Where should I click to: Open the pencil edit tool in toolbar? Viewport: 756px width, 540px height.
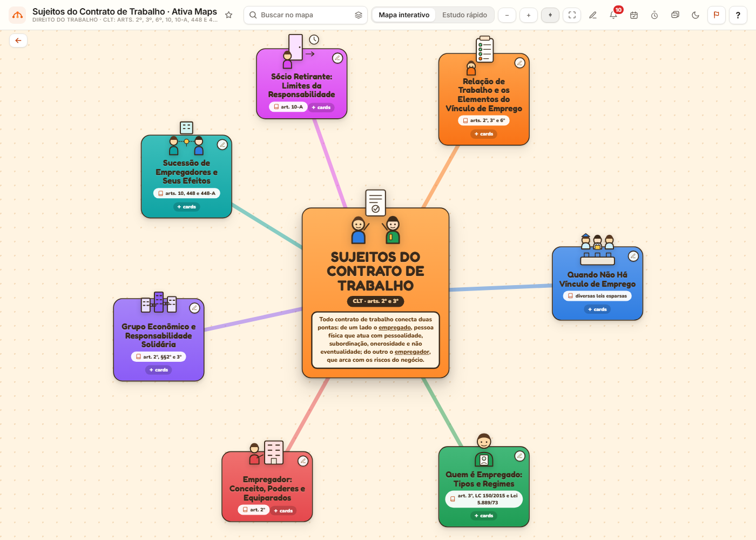593,15
